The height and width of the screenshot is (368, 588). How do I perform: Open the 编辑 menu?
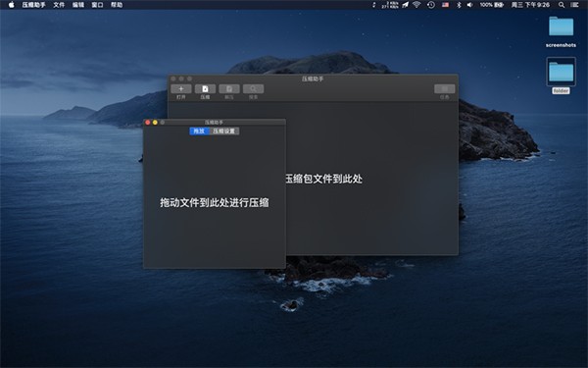click(x=78, y=5)
